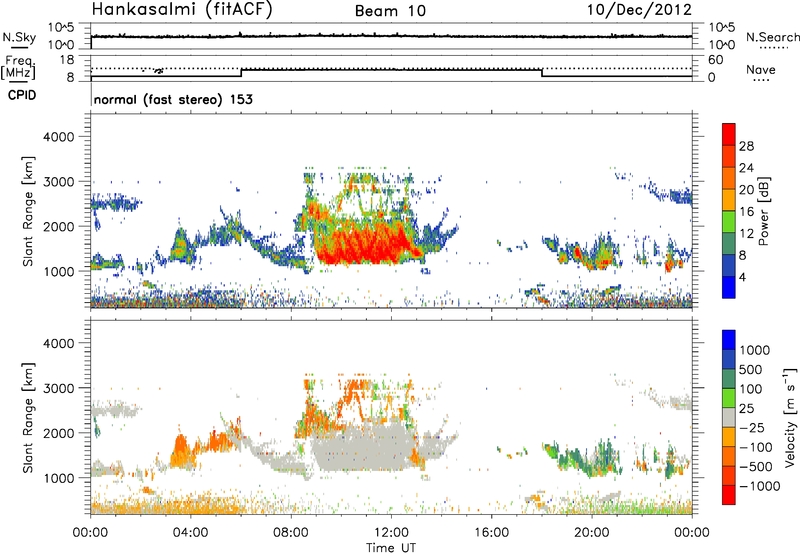The width and height of the screenshot is (800, 554).
Task: Click the "-25" label on Velocity color bar
Action: click(752, 427)
